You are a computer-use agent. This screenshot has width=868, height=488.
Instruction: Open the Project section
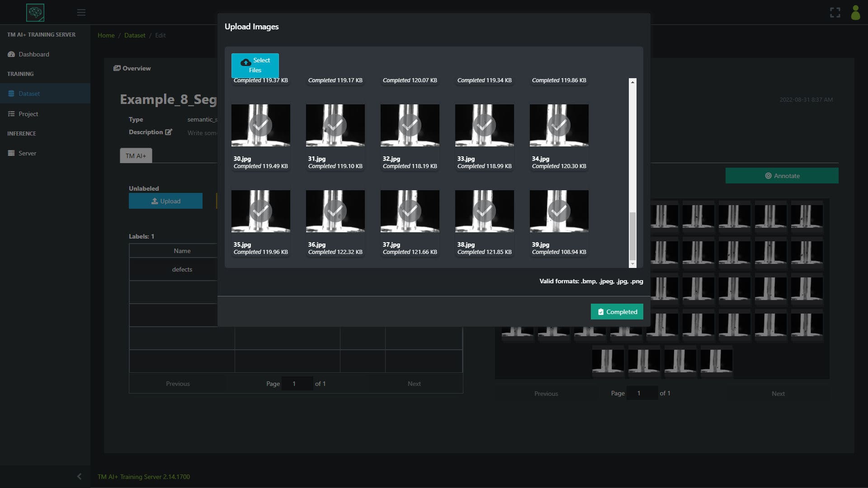28,114
